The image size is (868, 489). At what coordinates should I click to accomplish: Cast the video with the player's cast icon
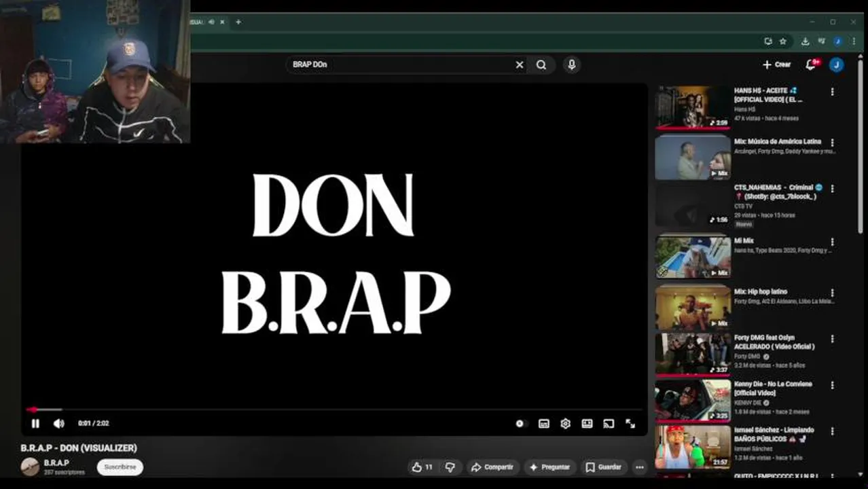(x=609, y=424)
